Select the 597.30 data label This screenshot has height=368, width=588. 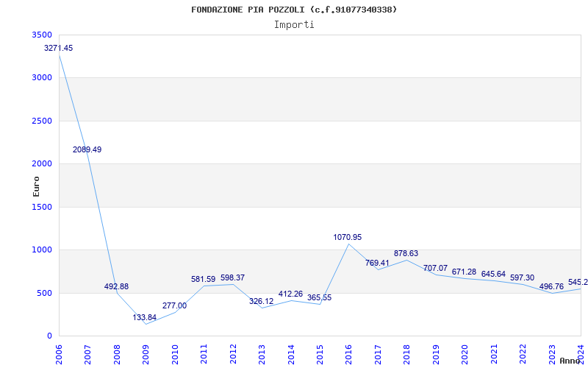click(x=523, y=278)
